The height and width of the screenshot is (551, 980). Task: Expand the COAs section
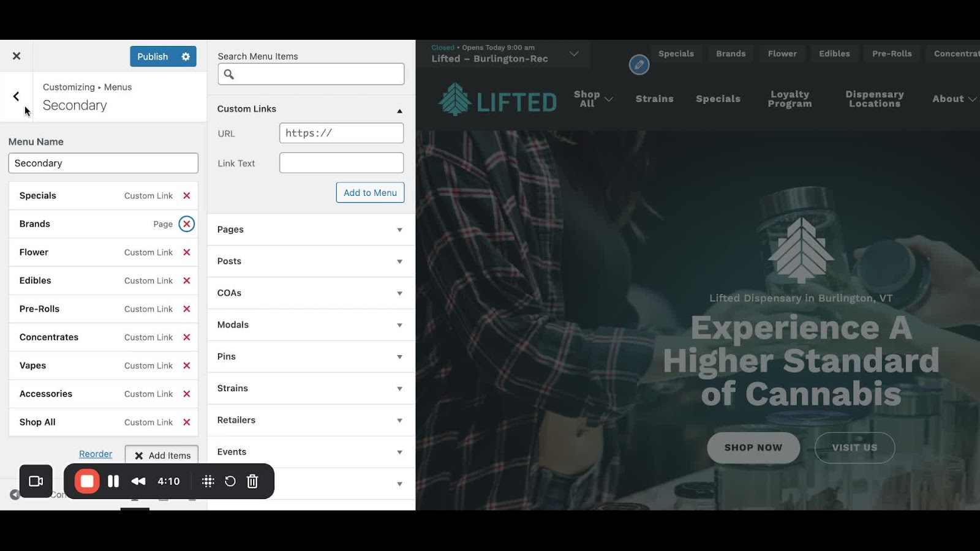(311, 293)
